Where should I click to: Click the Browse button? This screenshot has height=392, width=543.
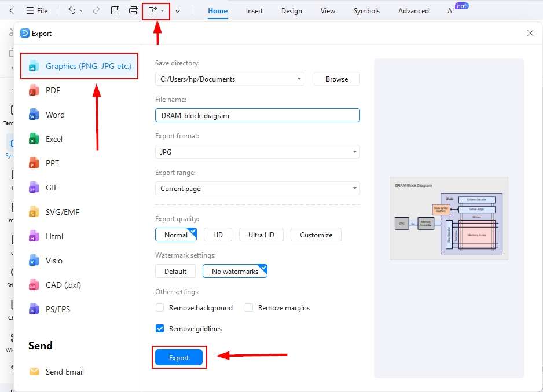pyautogui.click(x=336, y=79)
